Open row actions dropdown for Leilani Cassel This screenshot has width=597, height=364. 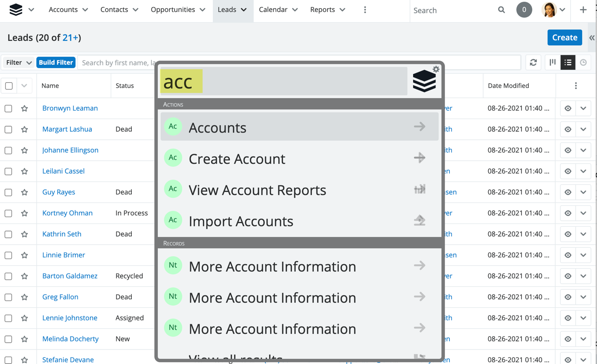pos(583,171)
